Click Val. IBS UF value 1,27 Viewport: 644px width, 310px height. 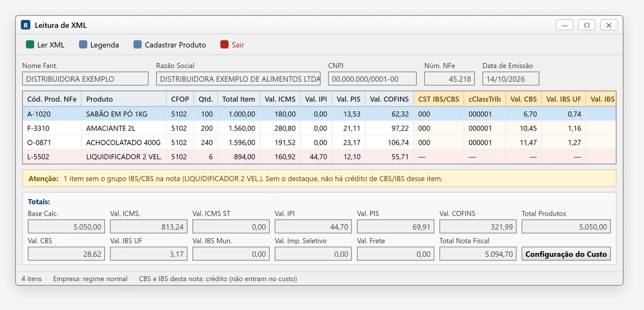pos(574,142)
